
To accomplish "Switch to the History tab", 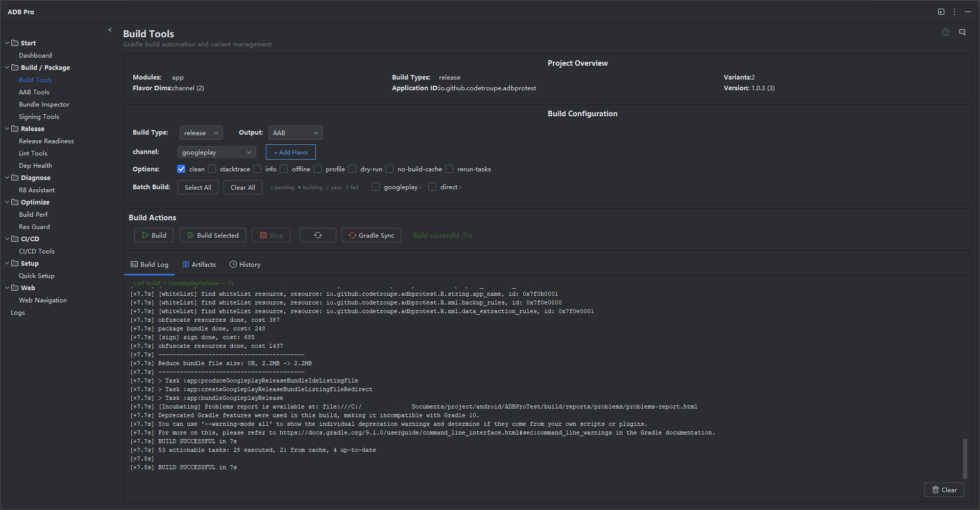I will pos(245,264).
